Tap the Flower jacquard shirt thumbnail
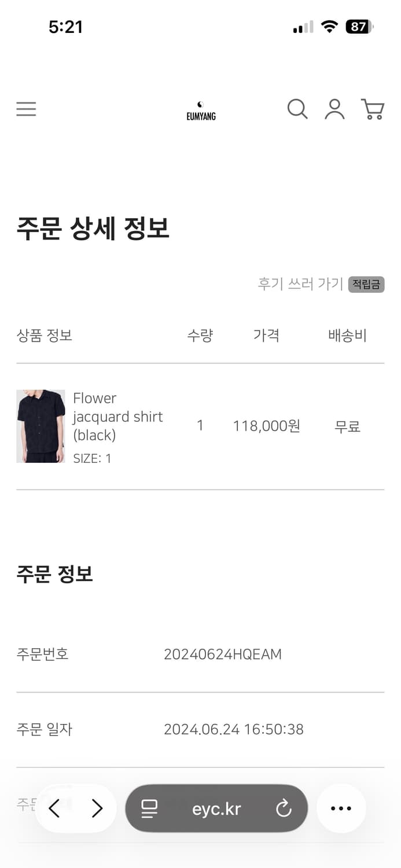Viewport: 401px width, 868px height. 41,426
